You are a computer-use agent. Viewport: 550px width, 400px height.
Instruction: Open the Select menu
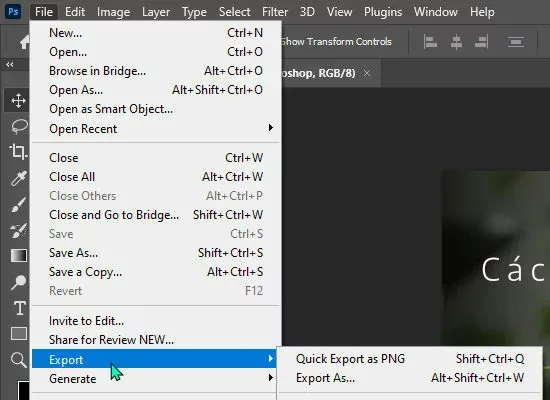click(x=234, y=12)
